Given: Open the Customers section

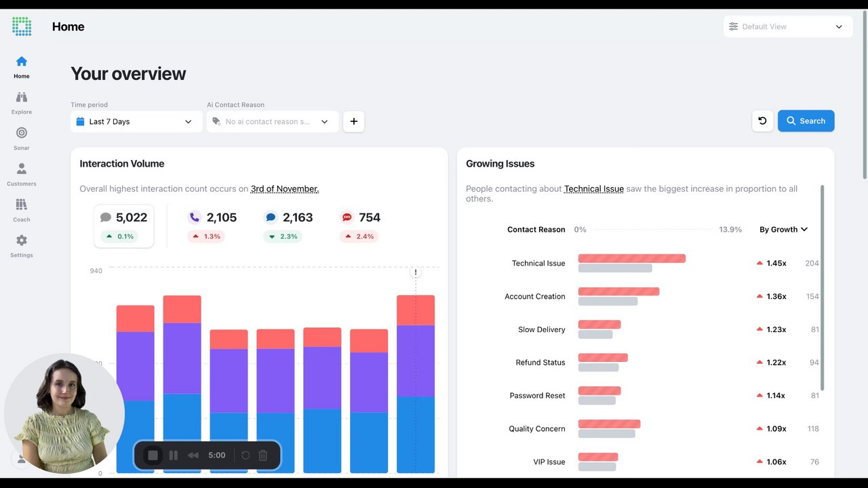Looking at the screenshot, I should click(x=22, y=174).
